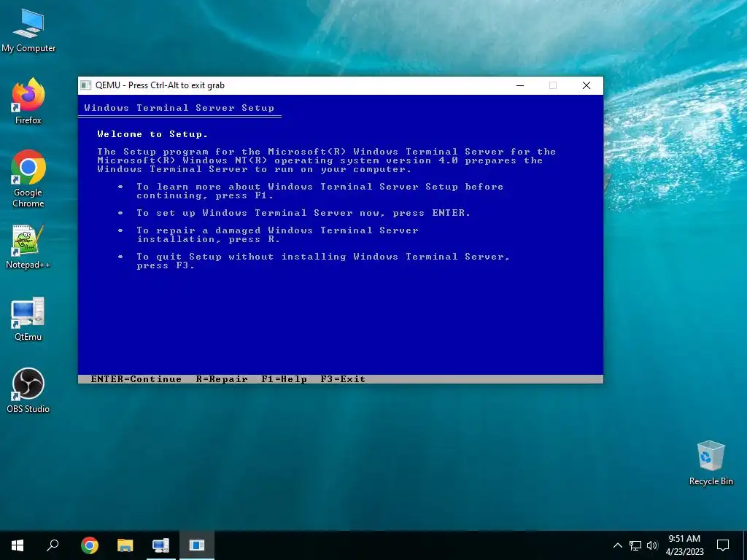
Task: Click the 'press ENTER' setup line
Action: tap(303, 213)
